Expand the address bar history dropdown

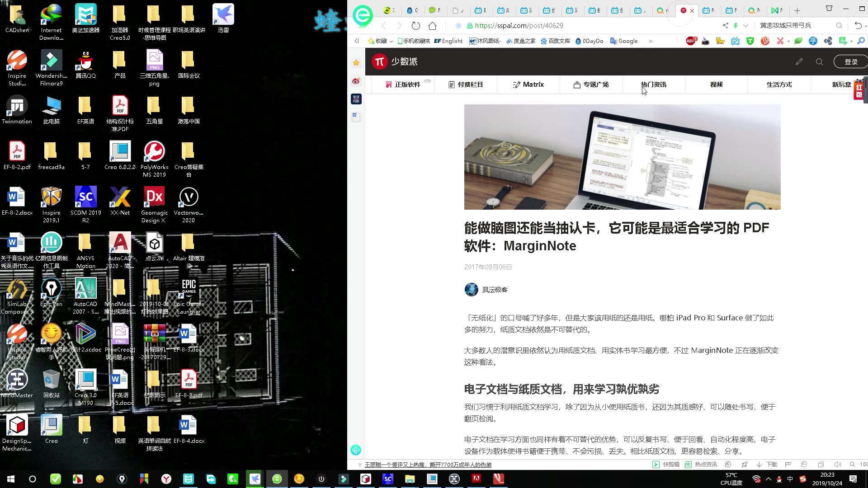tap(745, 26)
